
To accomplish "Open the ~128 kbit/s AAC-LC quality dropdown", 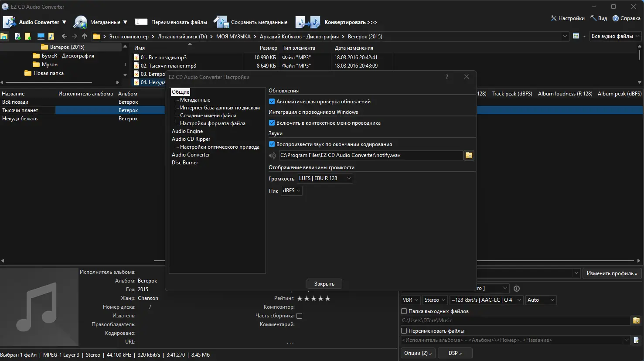I will click(486, 300).
